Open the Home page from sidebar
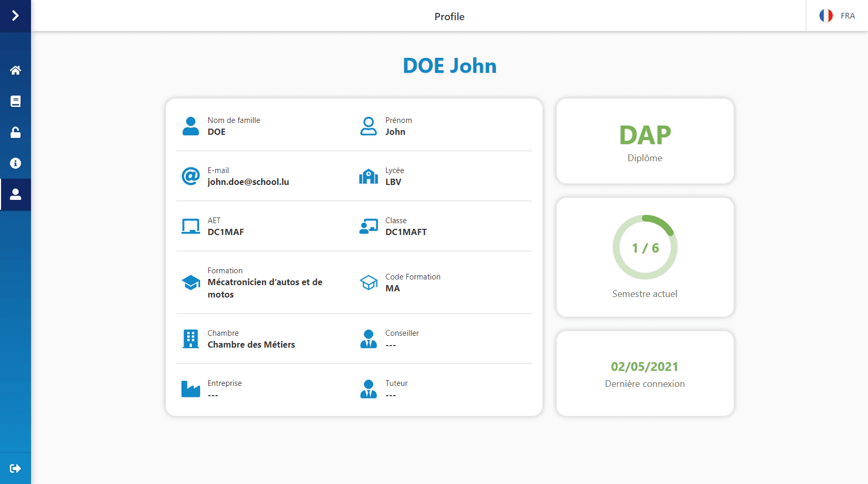Viewport: 868px width, 484px height. point(16,70)
